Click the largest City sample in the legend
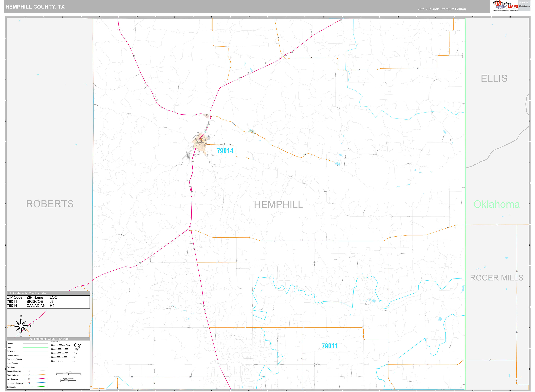The image size is (535, 392). 77,345
